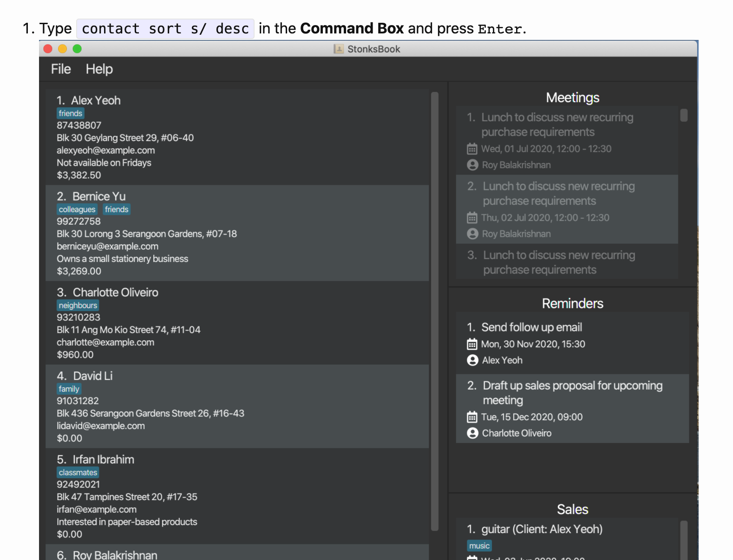
Task: Click the classmates tag under Irfan Ibrahim
Action: click(78, 473)
